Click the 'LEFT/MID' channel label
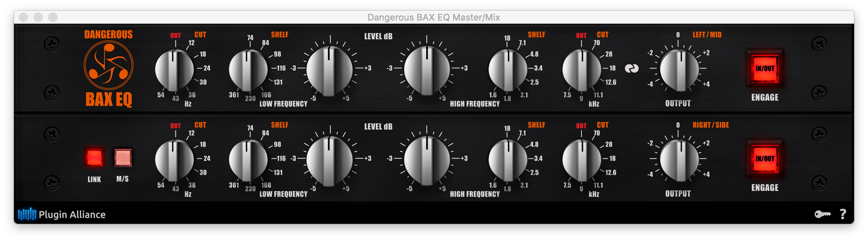Image resolution: width=868 pixels, height=241 pixels. (707, 35)
